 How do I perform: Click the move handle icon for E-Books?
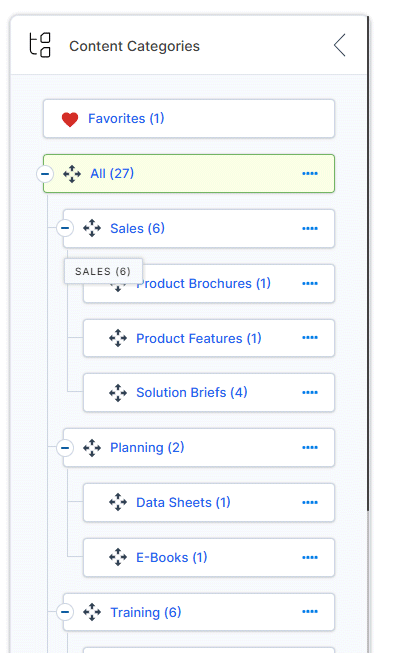[118, 557]
